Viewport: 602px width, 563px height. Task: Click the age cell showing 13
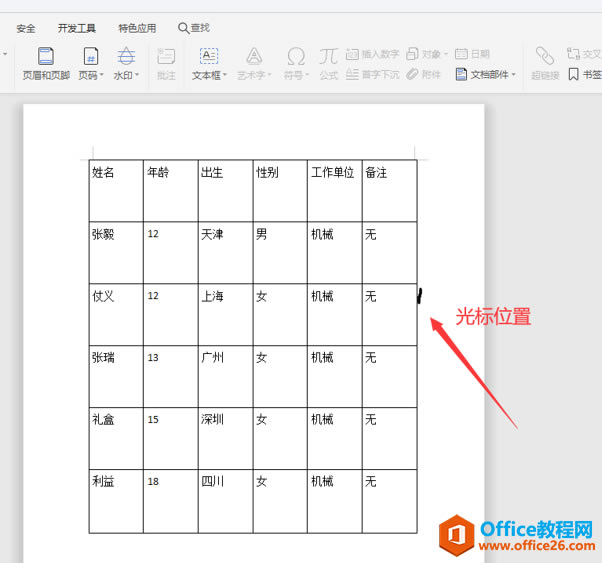pos(171,376)
